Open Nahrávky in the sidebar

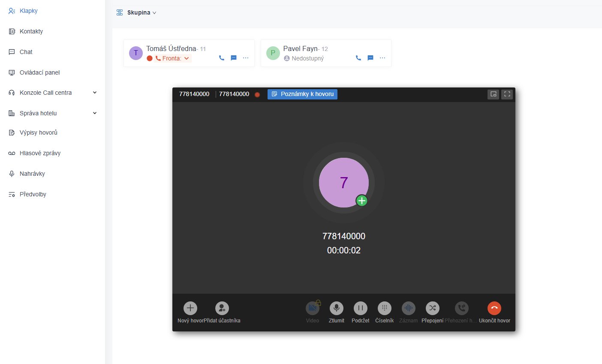32,174
